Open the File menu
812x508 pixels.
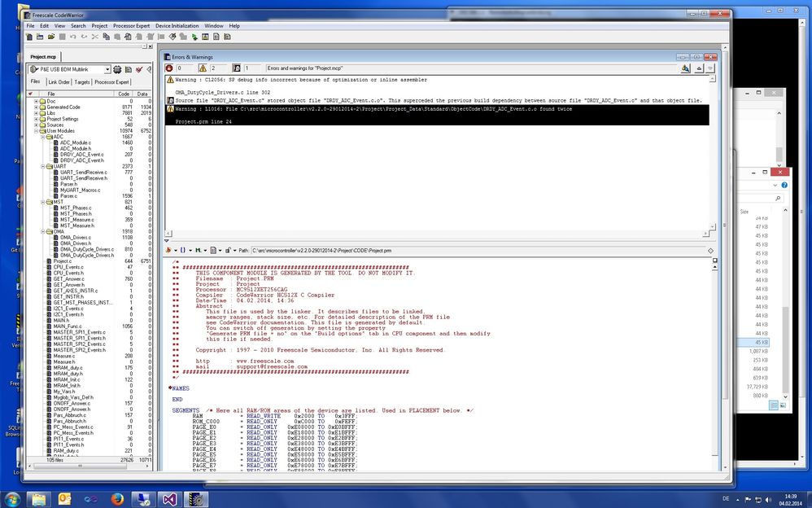[30, 26]
